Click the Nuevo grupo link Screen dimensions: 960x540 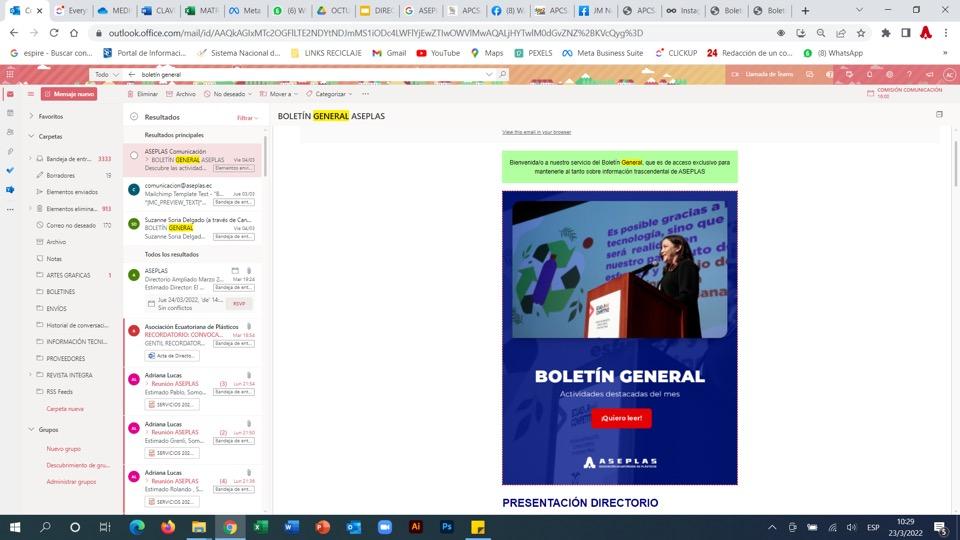tap(64, 448)
